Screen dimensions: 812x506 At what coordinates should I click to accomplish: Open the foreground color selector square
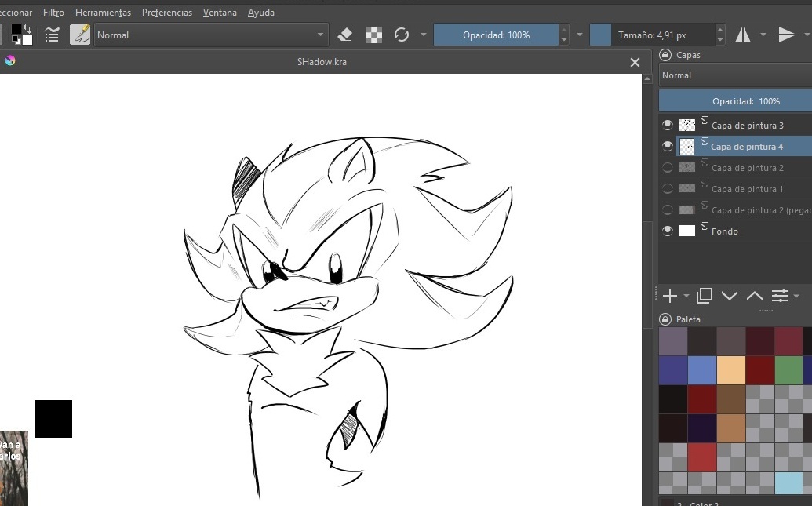[x=16, y=30]
